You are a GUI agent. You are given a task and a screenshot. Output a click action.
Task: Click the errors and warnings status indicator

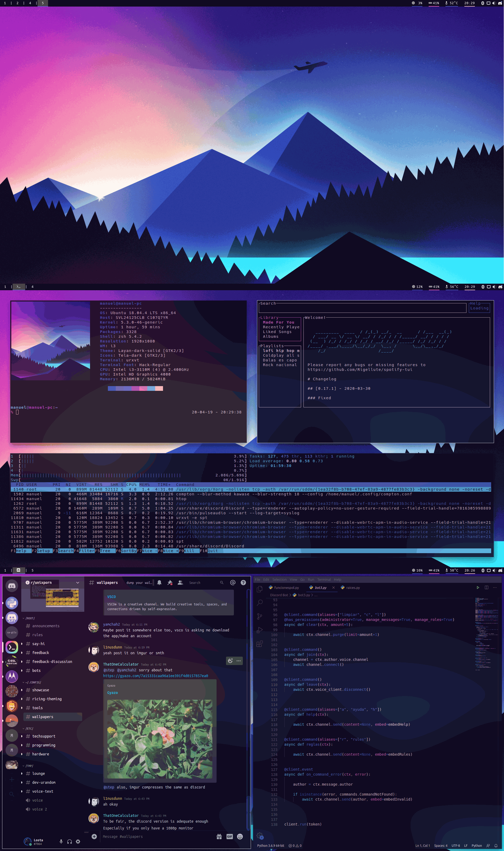click(x=295, y=845)
